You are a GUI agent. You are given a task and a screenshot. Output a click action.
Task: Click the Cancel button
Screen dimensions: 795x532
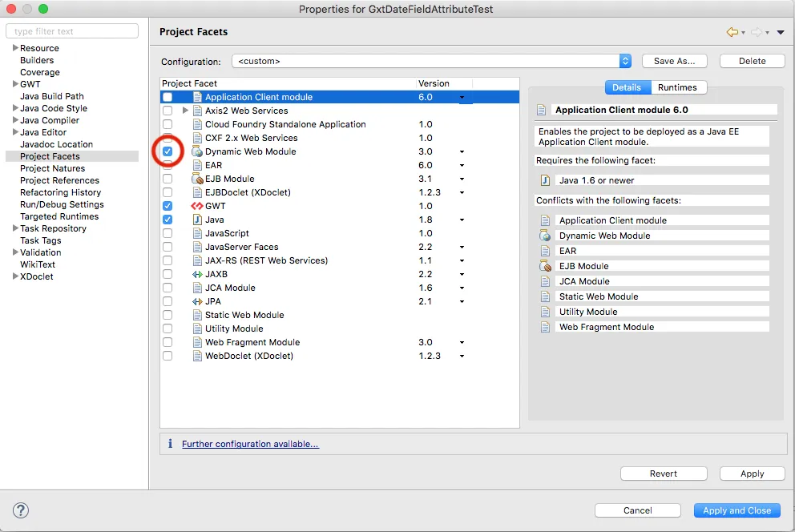coord(637,510)
